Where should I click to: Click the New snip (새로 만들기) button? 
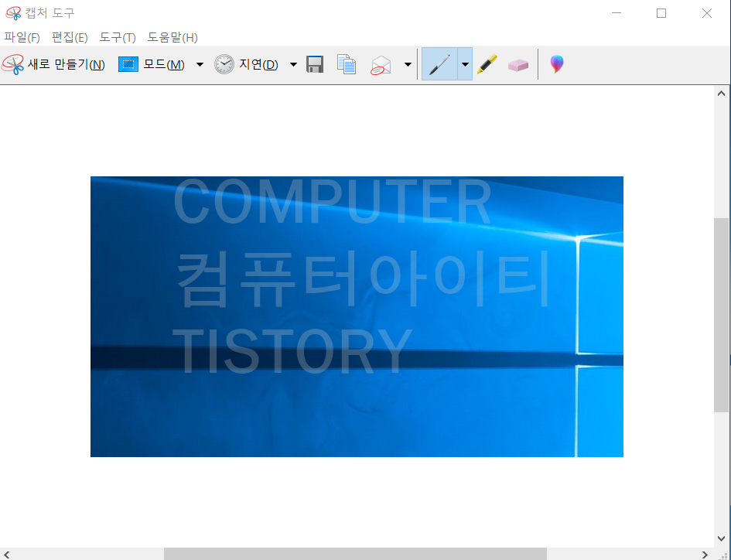[53, 64]
